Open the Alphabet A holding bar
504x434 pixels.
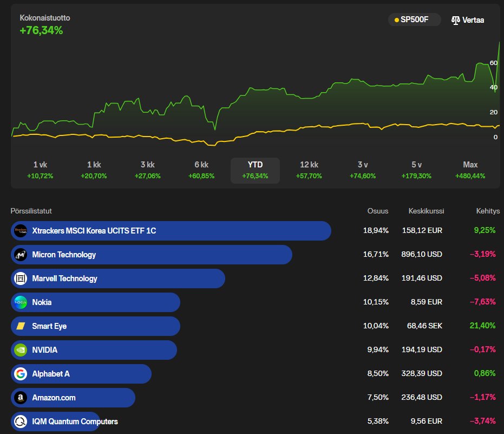pyautogui.click(x=81, y=373)
